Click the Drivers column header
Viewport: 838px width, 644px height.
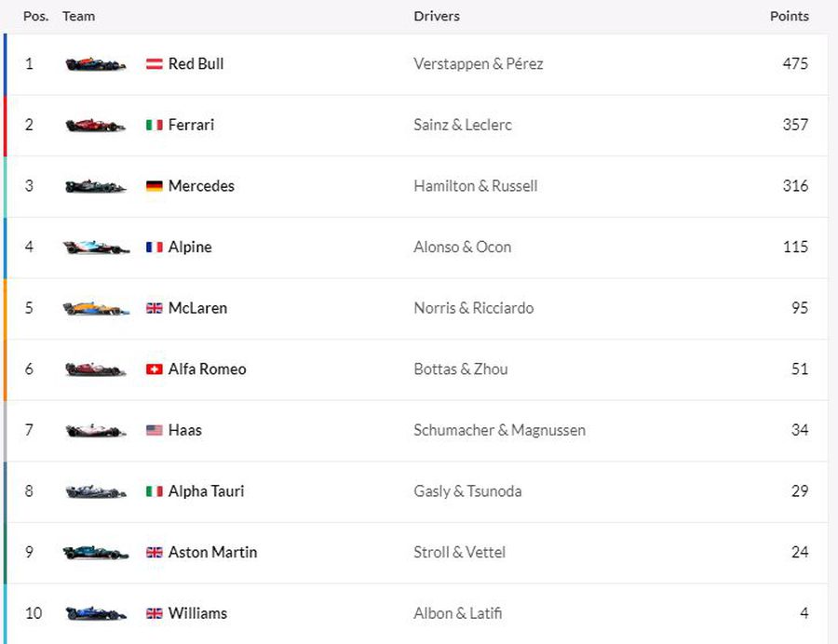(x=437, y=16)
